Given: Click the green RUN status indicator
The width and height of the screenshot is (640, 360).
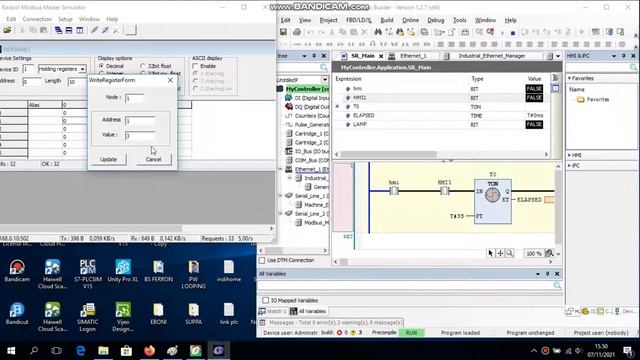Looking at the screenshot, I should point(411,333).
